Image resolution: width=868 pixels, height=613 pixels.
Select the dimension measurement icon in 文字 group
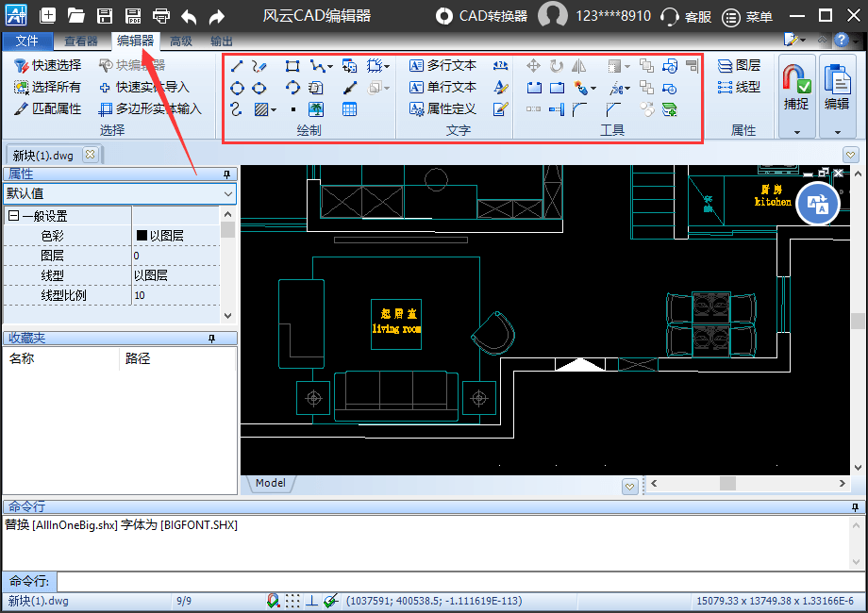(x=500, y=66)
